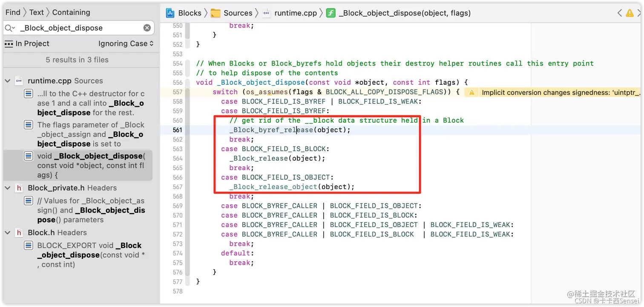The image size is (644, 307).
Task: Open Sources folder in the jump bar
Action: [238, 13]
